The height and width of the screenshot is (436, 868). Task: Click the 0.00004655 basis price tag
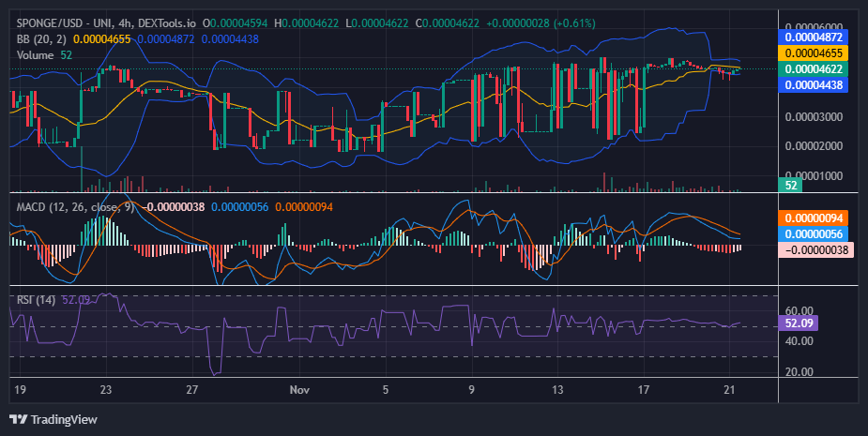(x=814, y=53)
